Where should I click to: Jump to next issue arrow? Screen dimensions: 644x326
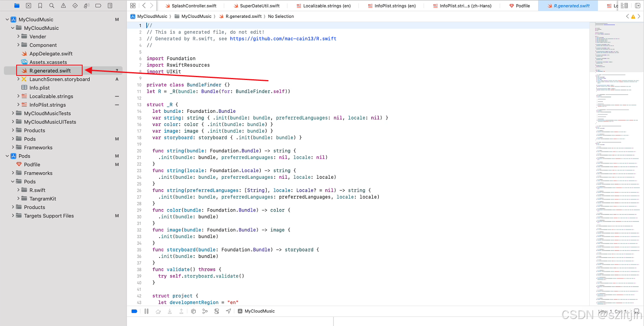639,17
